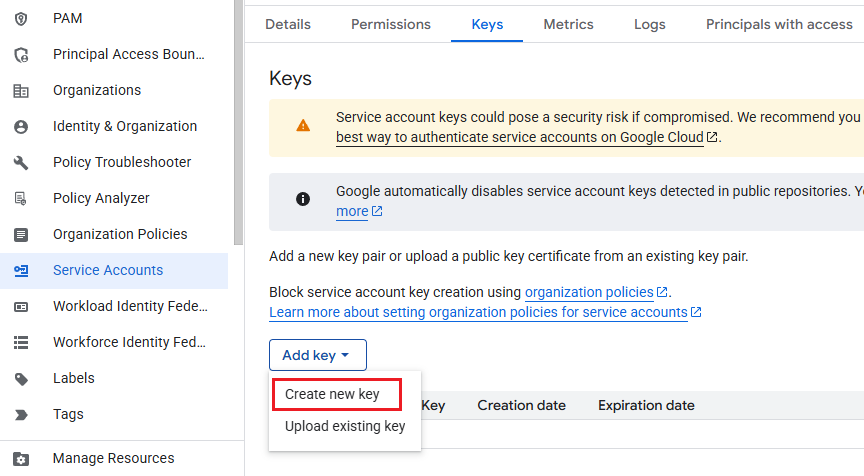This screenshot has width=864, height=476.
Task: Go to the Logs tab
Action: (x=650, y=24)
